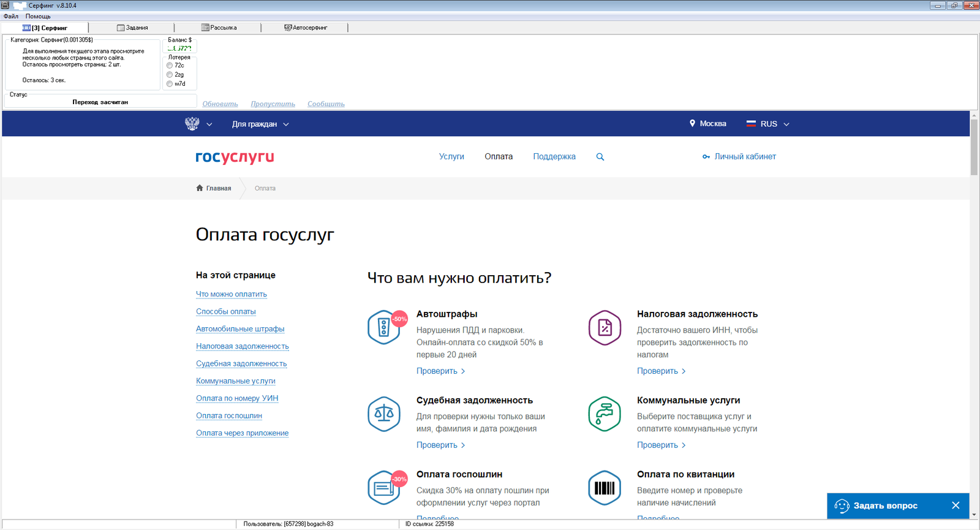
Task: Open the Для граждан dropdown
Action: pyautogui.click(x=260, y=124)
